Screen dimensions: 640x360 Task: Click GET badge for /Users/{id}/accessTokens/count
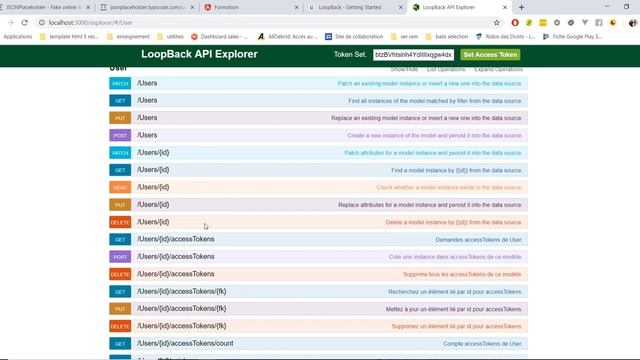pyautogui.click(x=120, y=344)
